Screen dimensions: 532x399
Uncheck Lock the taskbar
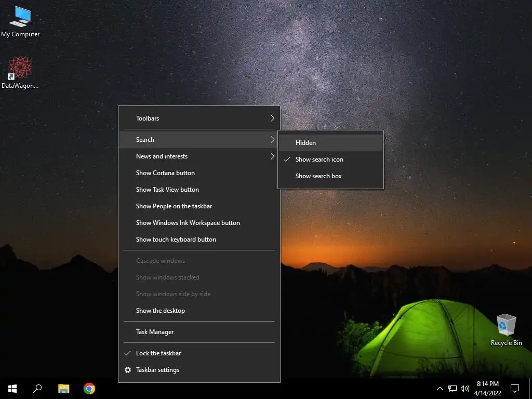[199, 353]
